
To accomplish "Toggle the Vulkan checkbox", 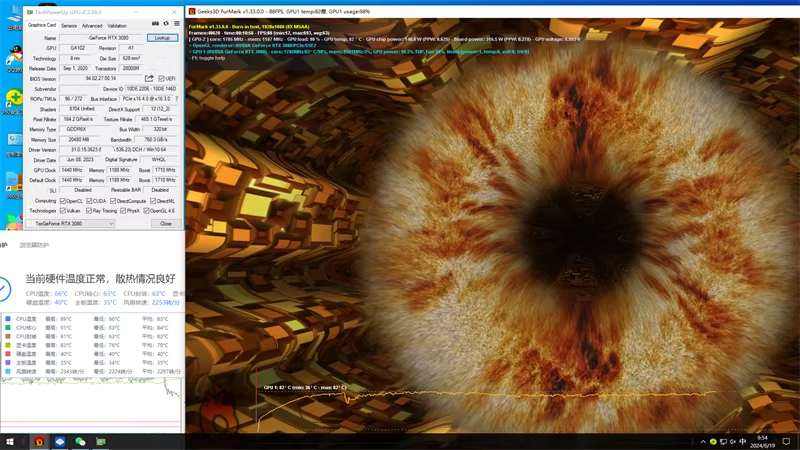I will [63, 211].
